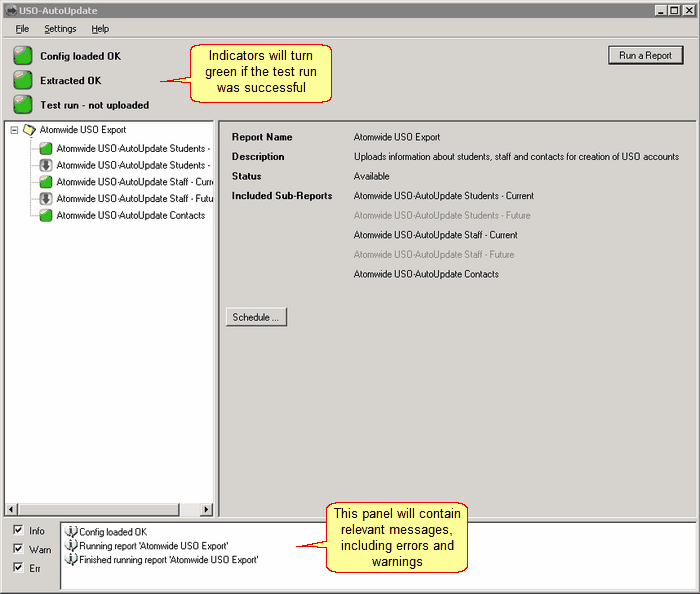Toggle the Err messages checkbox
Image resolution: width=700 pixels, height=594 pixels.
[x=18, y=567]
